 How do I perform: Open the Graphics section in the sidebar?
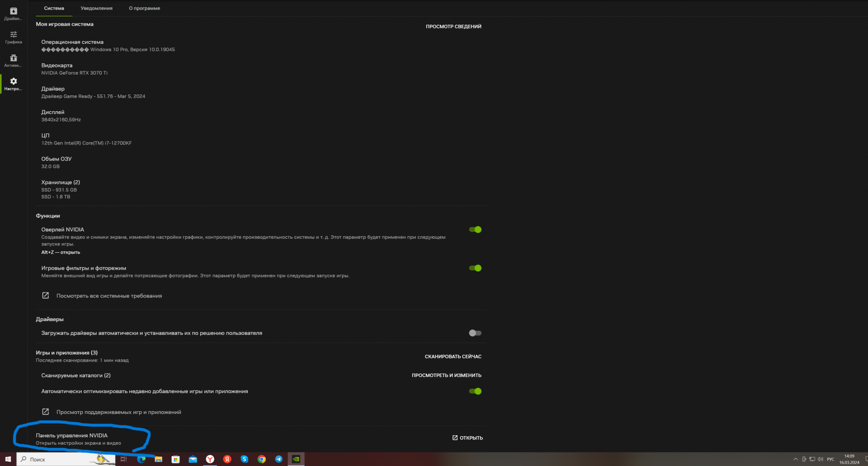point(13,37)
